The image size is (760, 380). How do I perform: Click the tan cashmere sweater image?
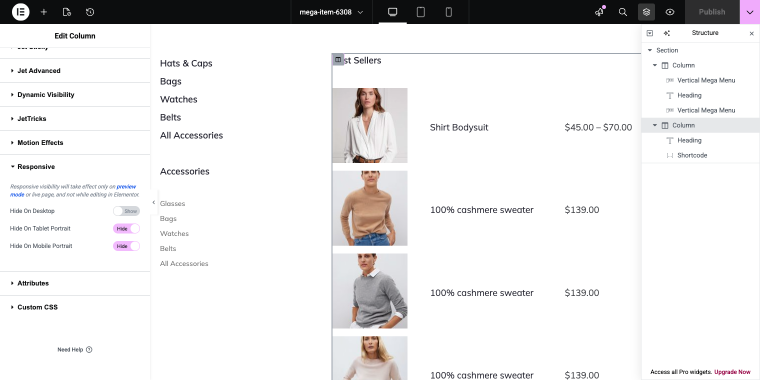(x=370, y=208)
